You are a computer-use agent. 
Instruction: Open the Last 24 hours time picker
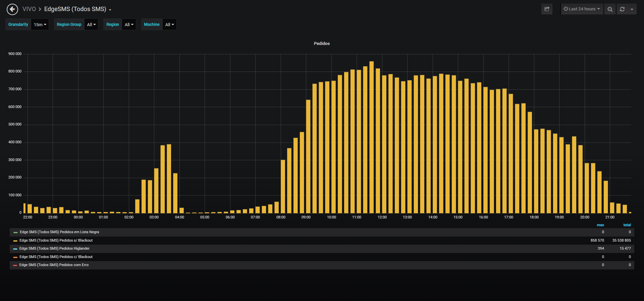582,9
